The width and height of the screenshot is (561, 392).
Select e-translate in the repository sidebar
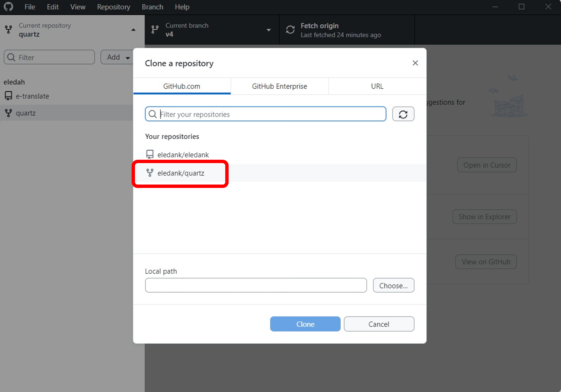[67, 96]
